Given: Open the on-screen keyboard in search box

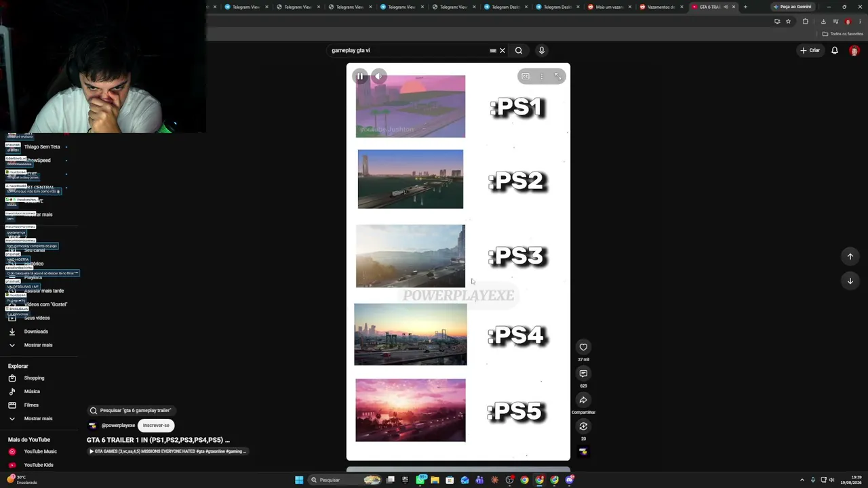Looking at the screenshot, I should tap(493, 50).
